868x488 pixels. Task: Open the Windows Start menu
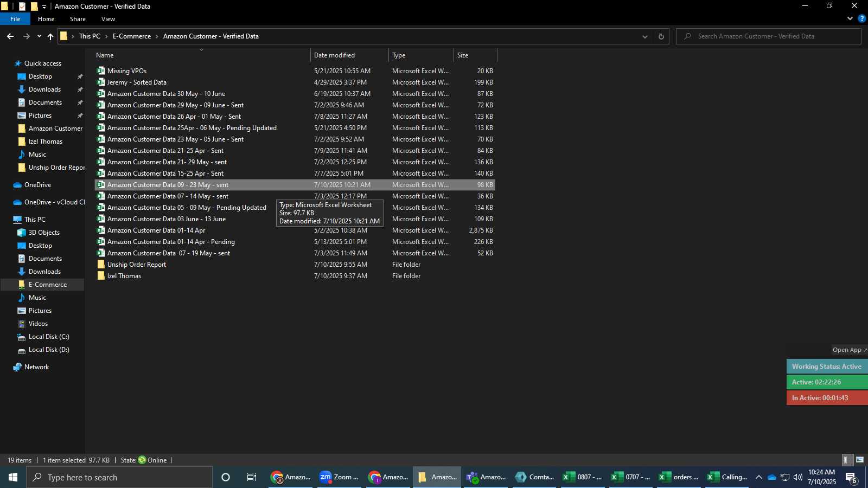pyautogui.click(x=13, y=477)
